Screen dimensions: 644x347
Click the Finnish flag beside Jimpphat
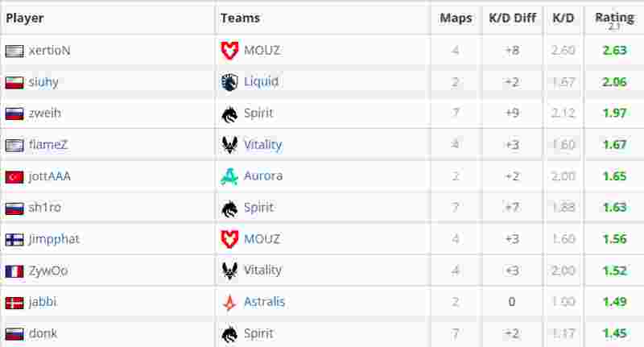tap(14, 240)
